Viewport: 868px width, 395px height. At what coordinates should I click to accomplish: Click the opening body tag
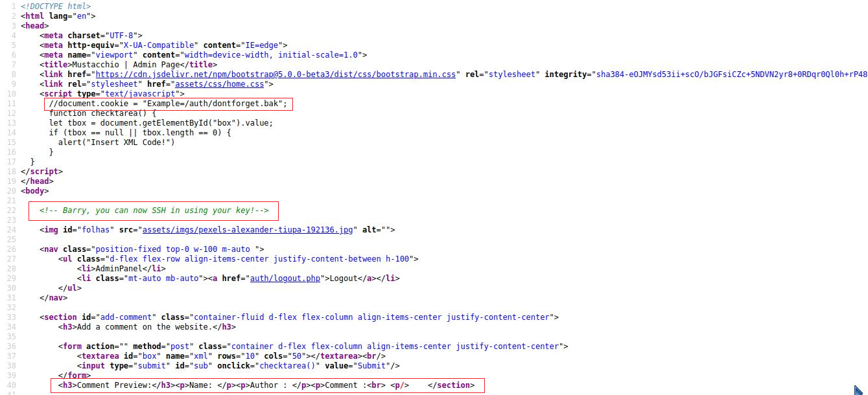pyautogui.click(x=35, y=191)
